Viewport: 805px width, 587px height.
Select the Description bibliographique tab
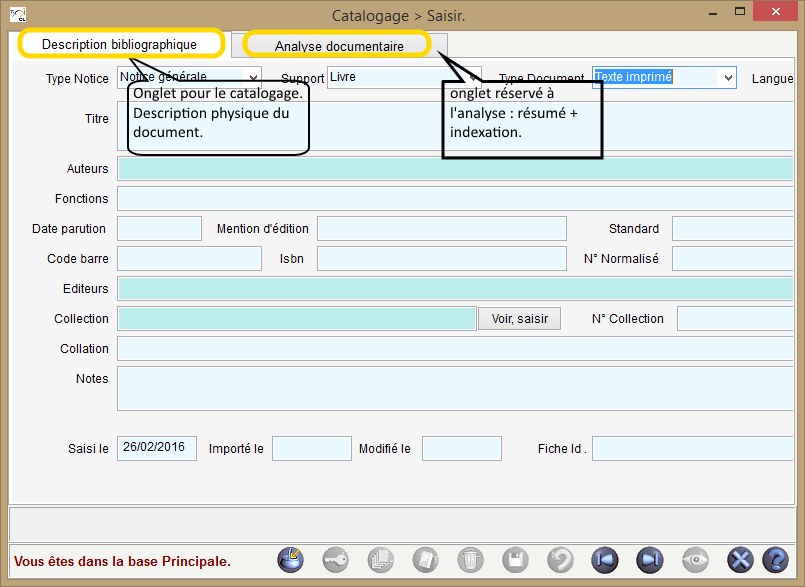(119, 45)
